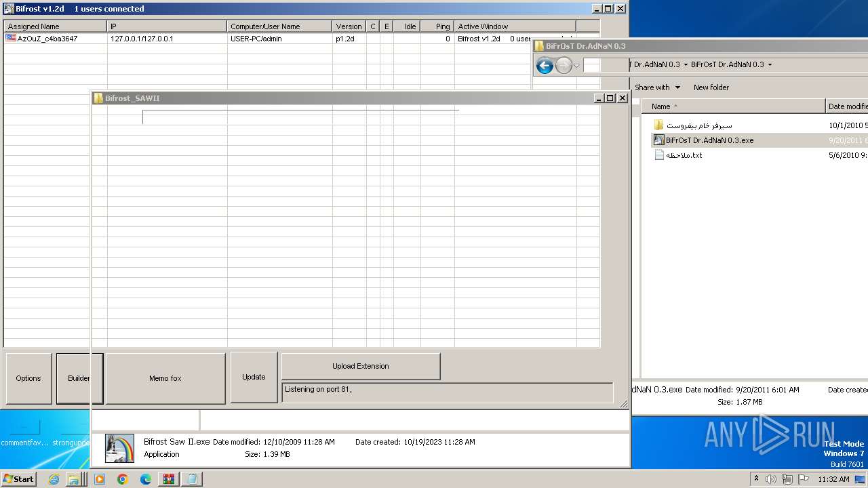Open the Share with dropdown

coord(657,87)
